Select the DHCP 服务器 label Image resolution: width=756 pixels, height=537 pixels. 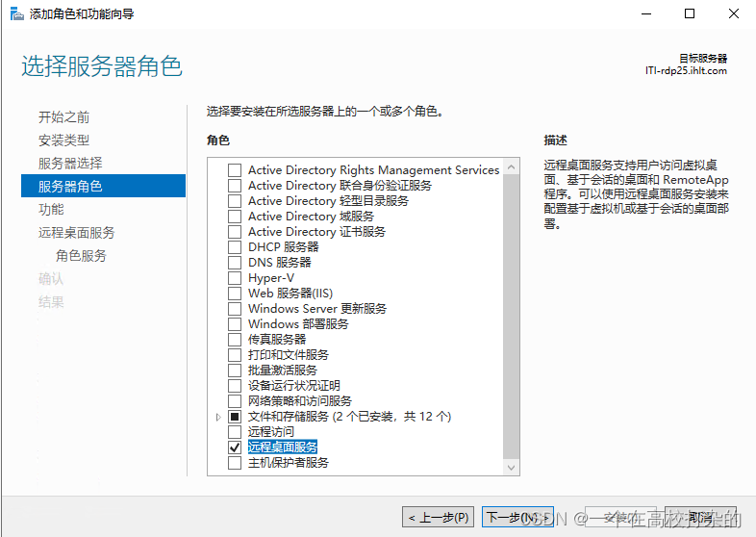(283, 247)
